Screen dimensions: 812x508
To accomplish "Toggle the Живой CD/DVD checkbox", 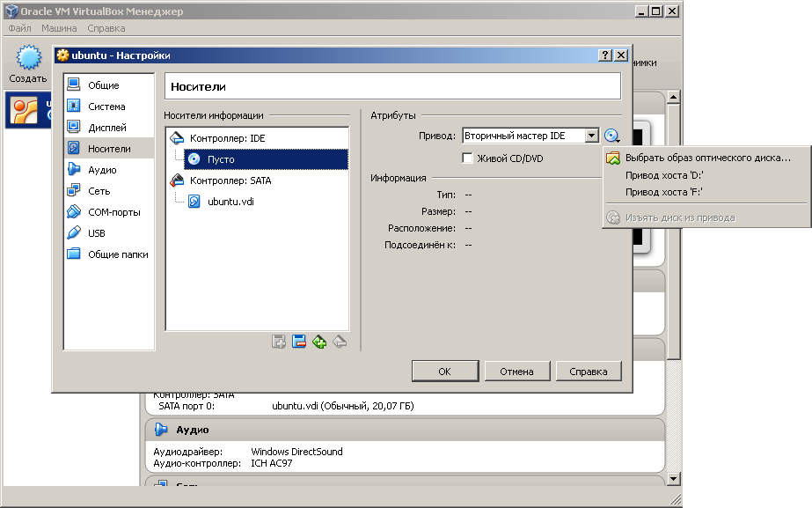I will (467, 158).
